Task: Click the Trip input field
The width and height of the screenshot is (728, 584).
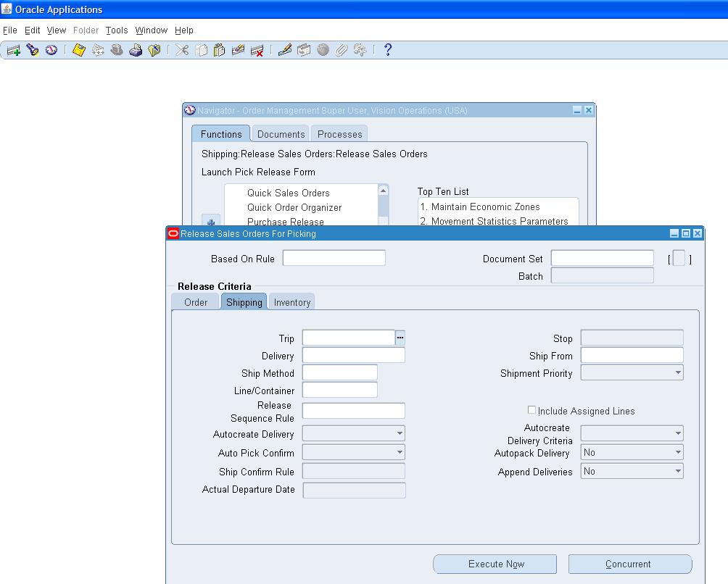Action: point(349,338)
